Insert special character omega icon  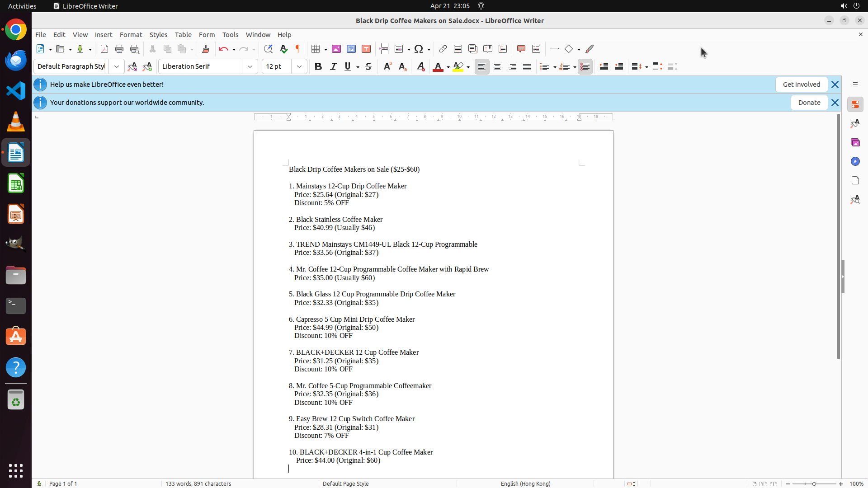point(419,49)
